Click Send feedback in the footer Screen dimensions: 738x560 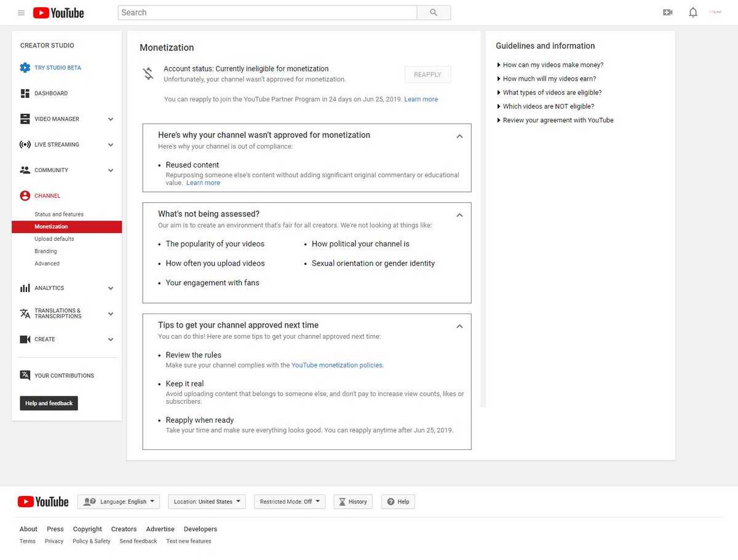click(x=138, y=542)
